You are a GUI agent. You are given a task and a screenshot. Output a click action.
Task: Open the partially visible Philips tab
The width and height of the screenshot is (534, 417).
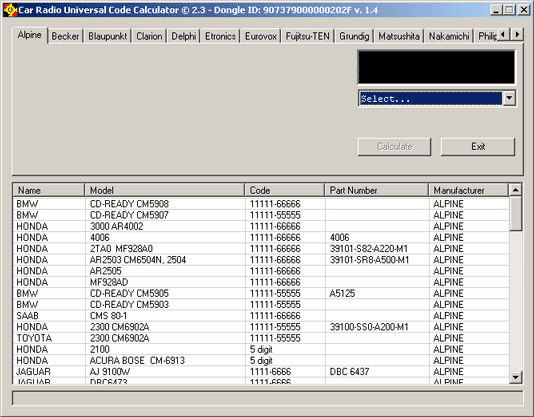(x=487, y=36)
